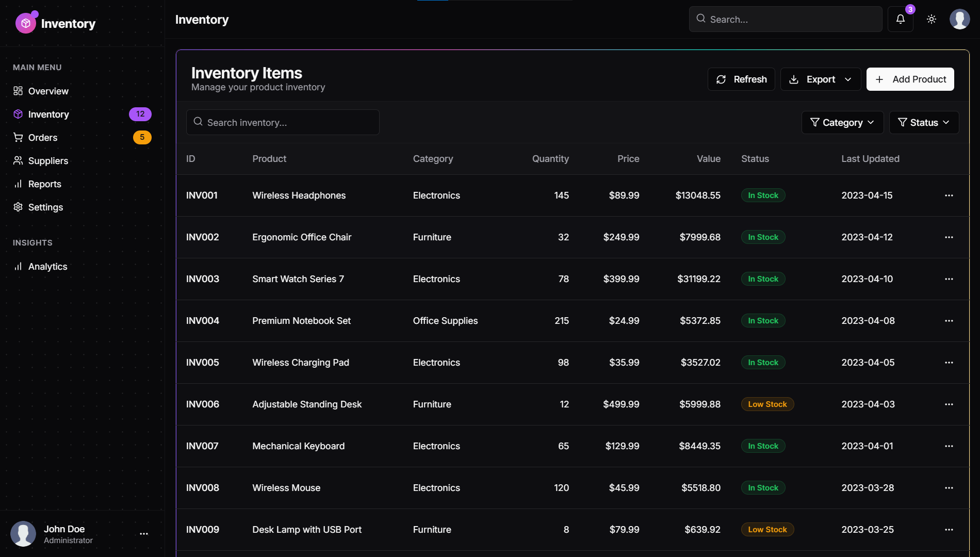The image size is (980, 557).
Task: Open the user options menu next to John Doe
Action: (x=143, y=534)
